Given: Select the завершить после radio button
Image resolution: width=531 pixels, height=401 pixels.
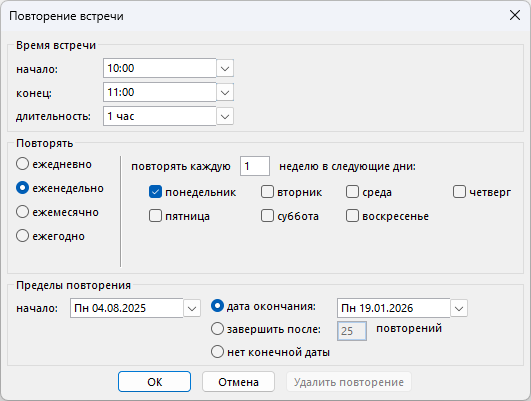Looking at the screenshot, I should coord(217,329).
